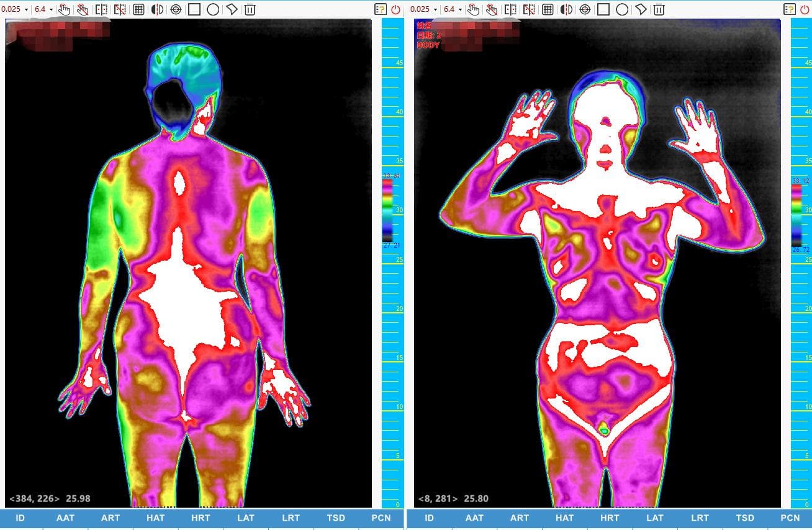
Task: Select the TSD tab in left panel
Action: tap(336, 518)
